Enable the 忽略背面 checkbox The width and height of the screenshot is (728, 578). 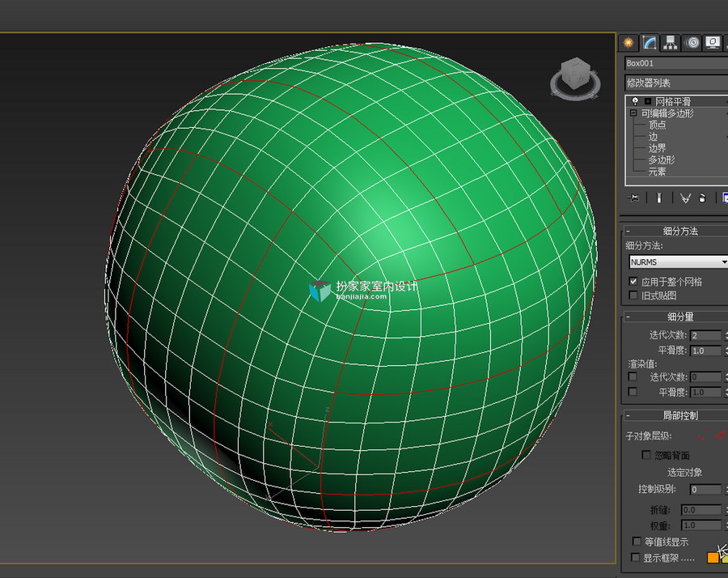[x=645, y=454]
